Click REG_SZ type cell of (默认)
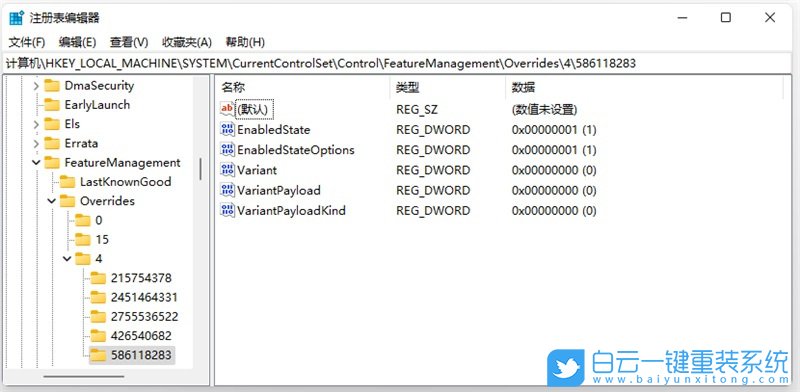Image resolution: width=800 pixels, height=392 pixels. point(417,109)
